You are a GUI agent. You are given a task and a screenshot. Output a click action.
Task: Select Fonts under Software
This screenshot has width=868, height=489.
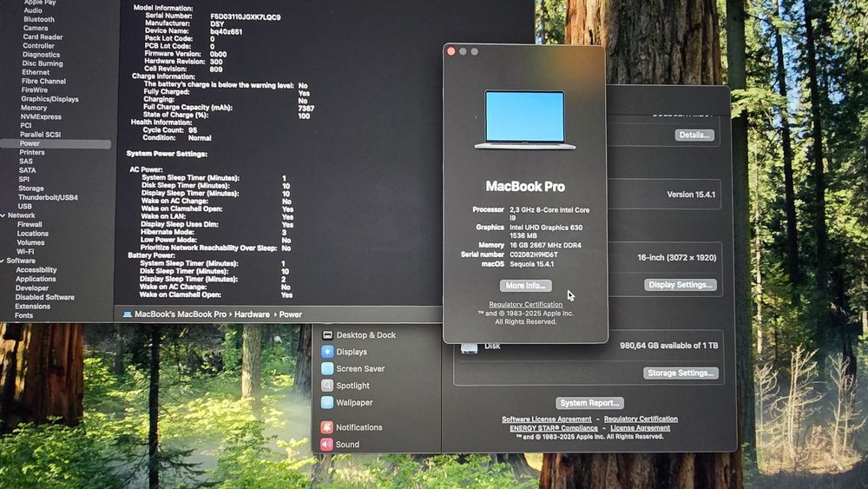tap(23, 315)
